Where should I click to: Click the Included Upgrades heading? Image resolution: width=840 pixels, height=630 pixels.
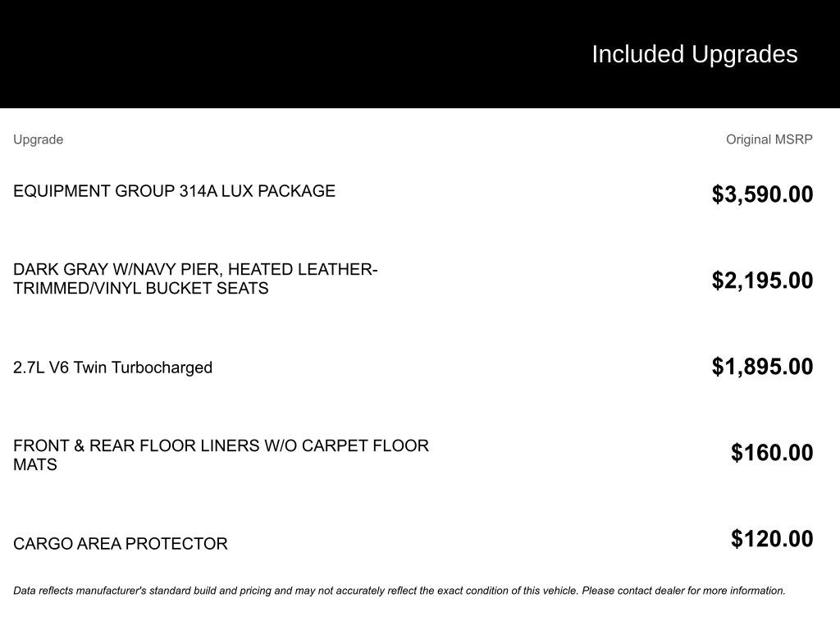(x=694, y=54)
